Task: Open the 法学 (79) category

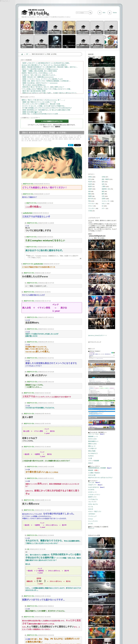Action: [104, 184]
